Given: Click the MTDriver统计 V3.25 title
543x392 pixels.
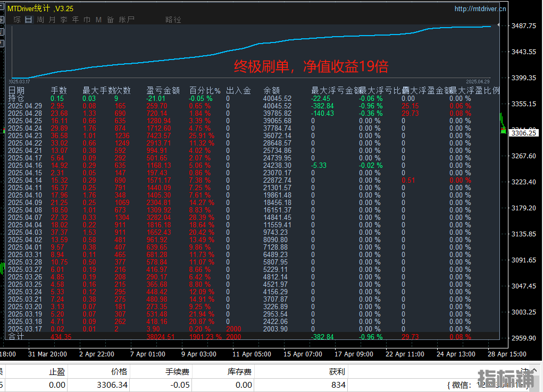Looking at the screenshot, I should (x=40, y=8).
